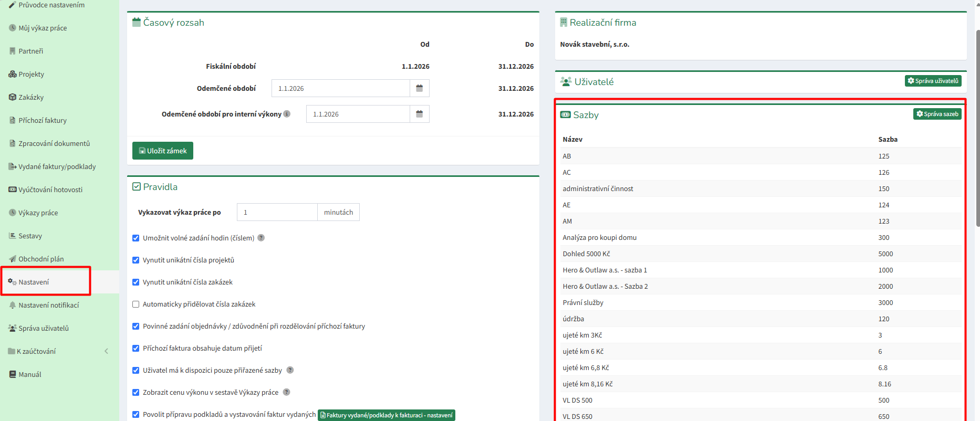Image resolution: width=980 pixels, height=421 pixels.
Task: Navigate to Sestavy page
Action: click(60, 236)
